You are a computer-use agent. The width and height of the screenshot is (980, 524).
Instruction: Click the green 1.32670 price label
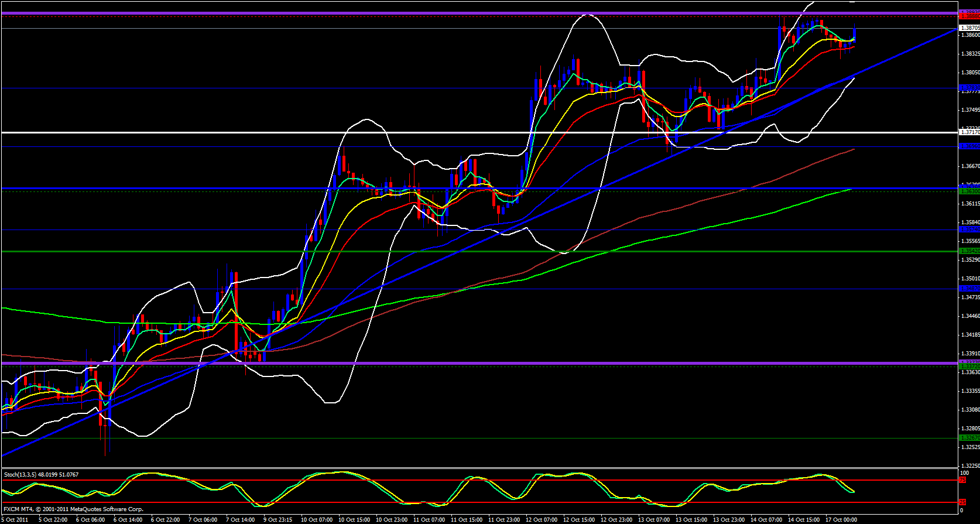click(x=969, y=438)
